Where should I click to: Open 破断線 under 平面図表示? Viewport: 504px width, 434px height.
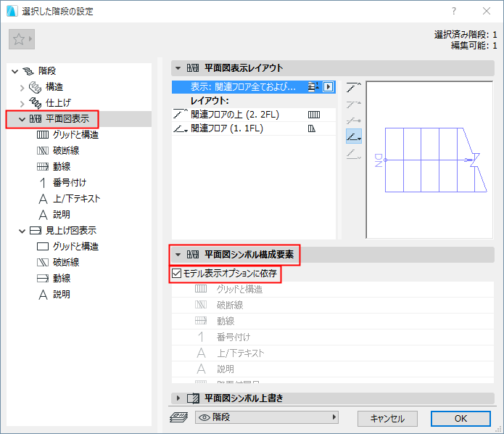pyautogui.click(x=66, y=150)
